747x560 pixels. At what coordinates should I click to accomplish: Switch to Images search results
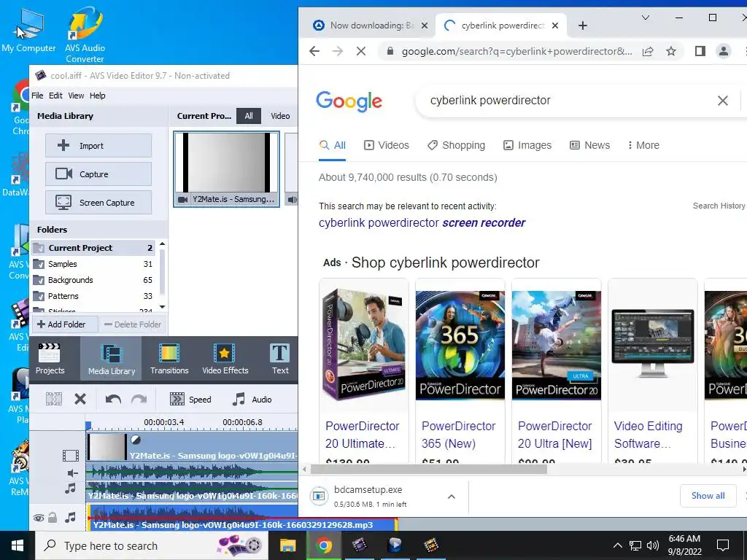527,145
